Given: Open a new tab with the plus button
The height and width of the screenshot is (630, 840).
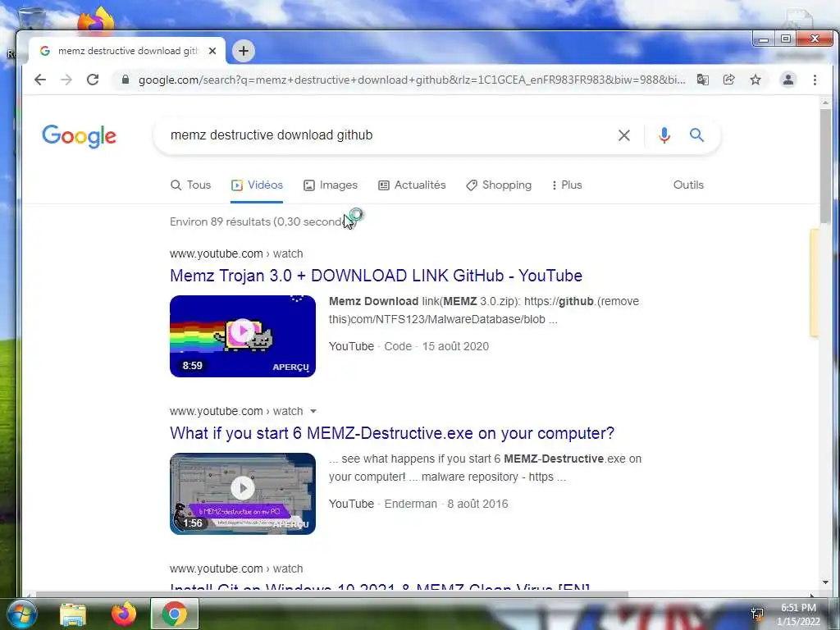Looking at the screenshot, I should [244, 51].
